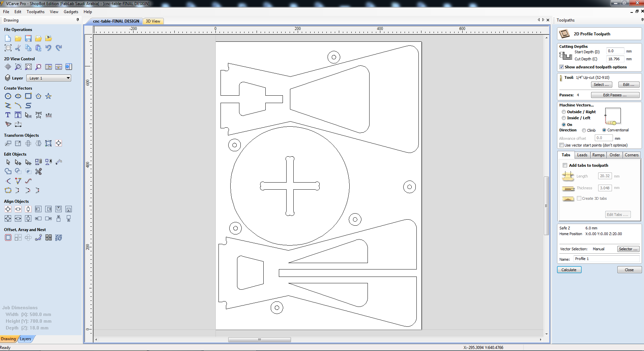Image resolution: width=644 pixels, height=351 pixels.
Task: Select Inside / Left machine vectors option
Action: pos(563,118)
